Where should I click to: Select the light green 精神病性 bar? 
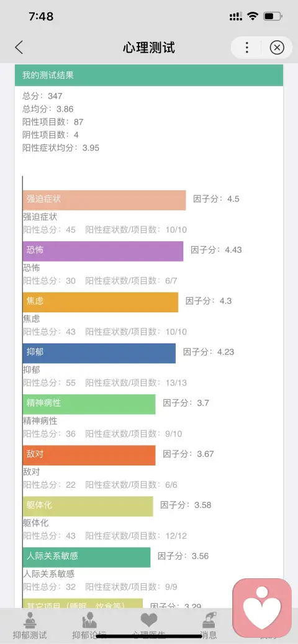coord(89,404)
